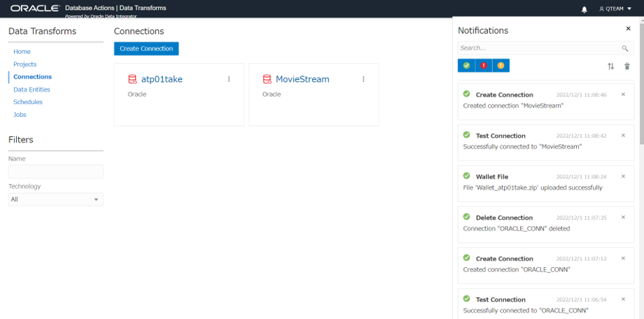Click the notifications panel vertical scrollbar
The height and width of the screenshot is (319, 644).
tap(640, 84)
